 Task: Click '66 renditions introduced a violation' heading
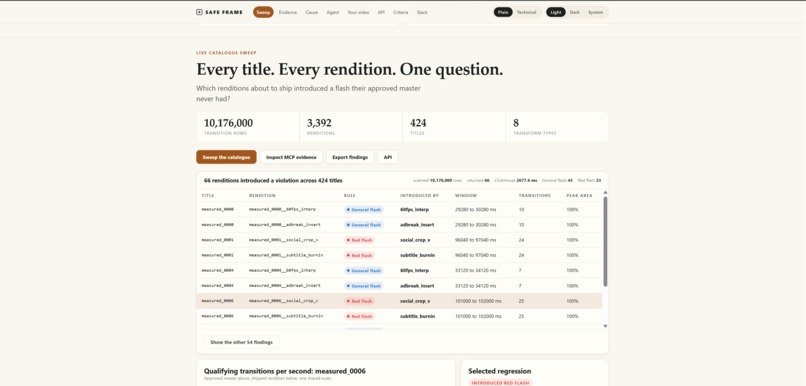(x=273, y=180)
